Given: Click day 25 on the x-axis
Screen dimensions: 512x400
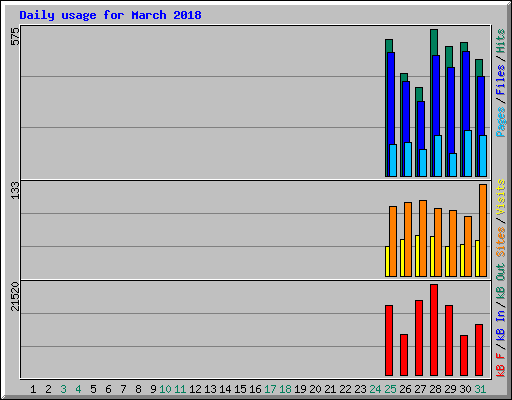Looking at the screenshot, I should tap(390, 389).
